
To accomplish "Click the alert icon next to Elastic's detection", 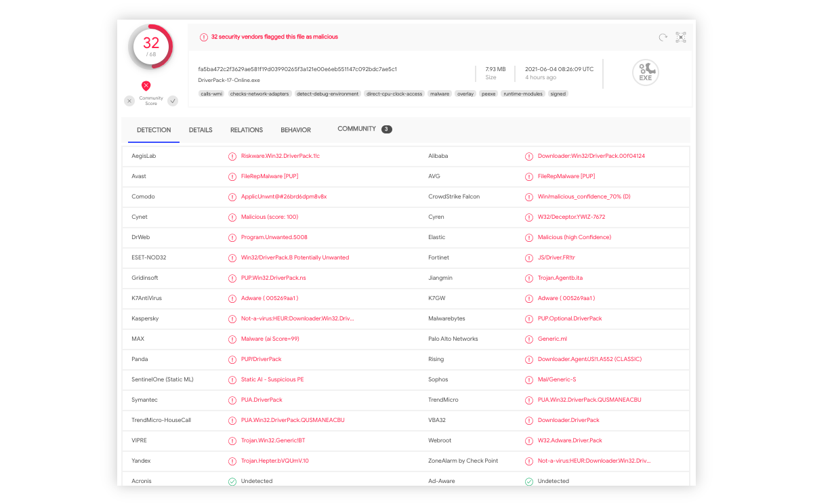I will click(529, 237).
